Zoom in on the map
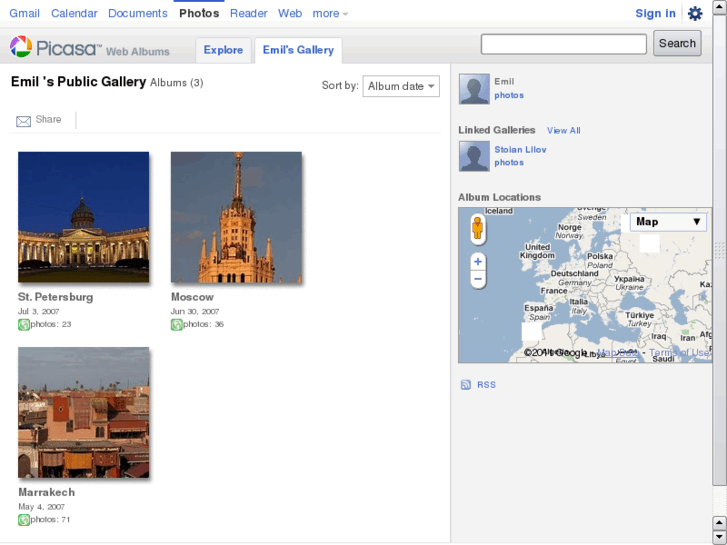Viewport: 727px width, 545px height. click(478, 262)
